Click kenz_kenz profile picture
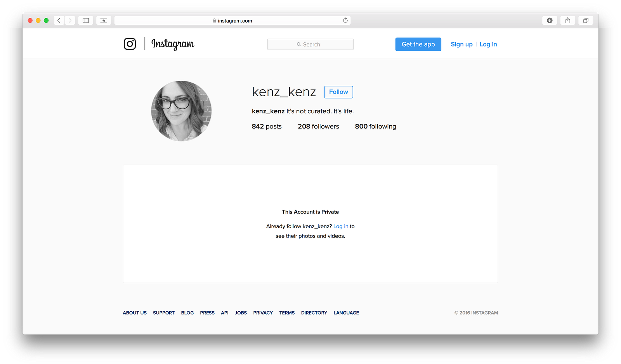621x364 pixels. [181, 111]
